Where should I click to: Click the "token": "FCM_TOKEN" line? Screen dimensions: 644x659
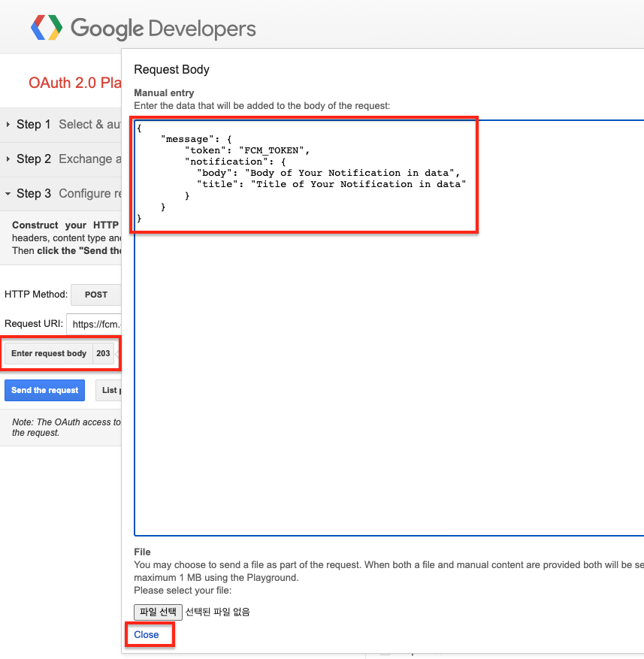point(247,150)
